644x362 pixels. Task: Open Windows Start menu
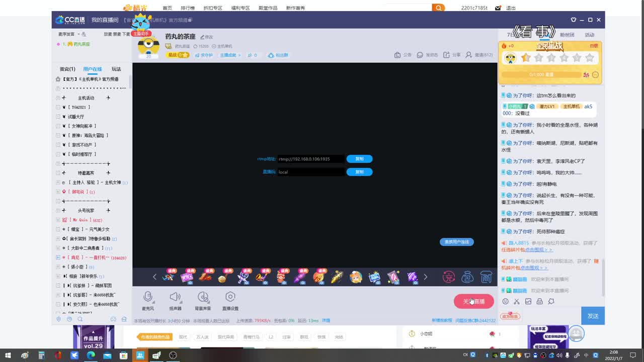(8, 355)
